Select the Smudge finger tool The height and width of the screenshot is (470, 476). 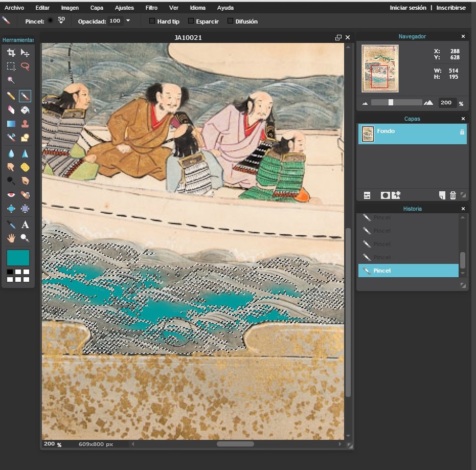(x=11, y=167)
